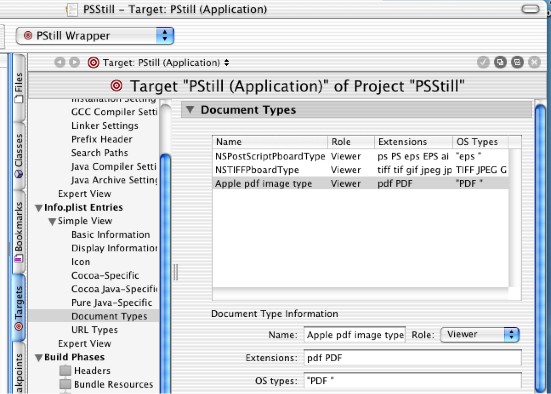Click the Role column header
Screen dimensions: 551x394
(x=351, y=142)
